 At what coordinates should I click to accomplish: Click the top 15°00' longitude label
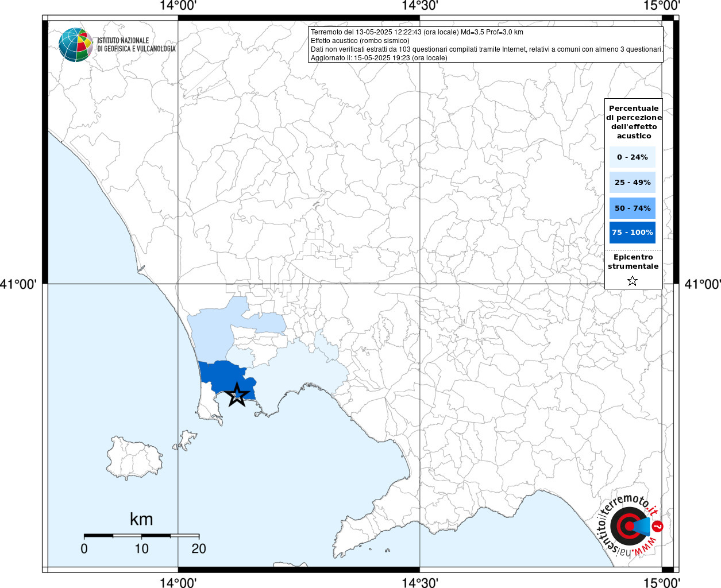[x=662, y=6]
